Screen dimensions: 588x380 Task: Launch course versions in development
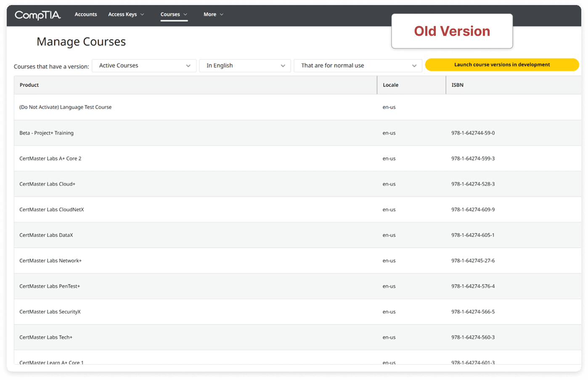click(x=502, y=65)
